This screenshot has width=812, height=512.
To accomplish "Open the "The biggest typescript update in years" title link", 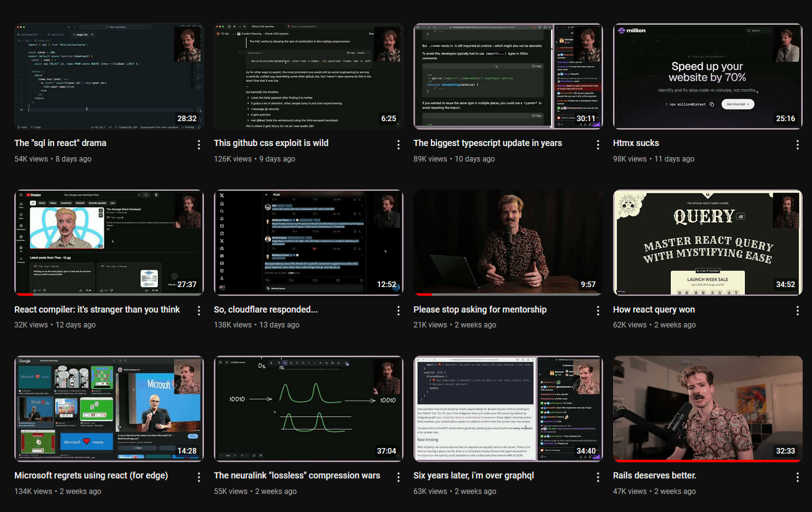I will [487, 143].
